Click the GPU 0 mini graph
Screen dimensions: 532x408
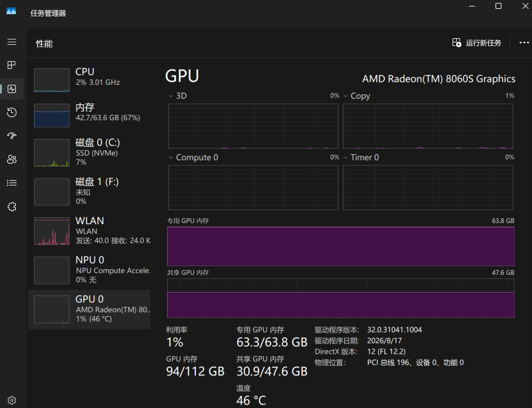pos(52,309)
